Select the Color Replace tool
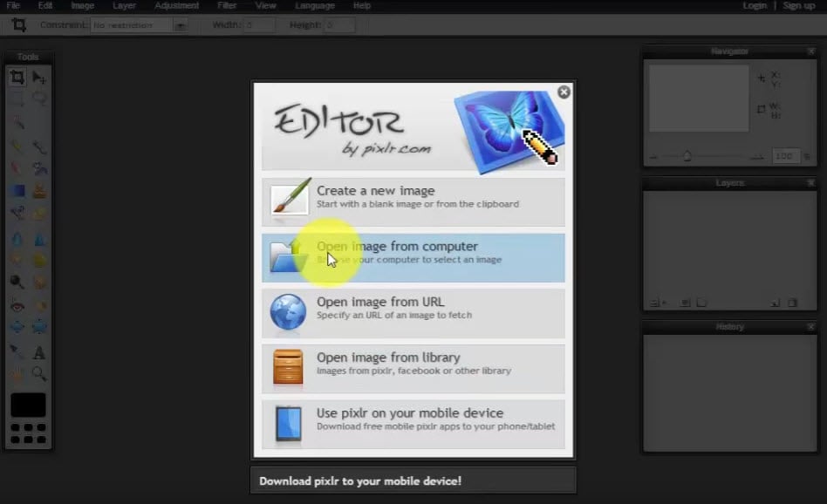This screenshot has width=827, height=504. click(x=17, y=213)
